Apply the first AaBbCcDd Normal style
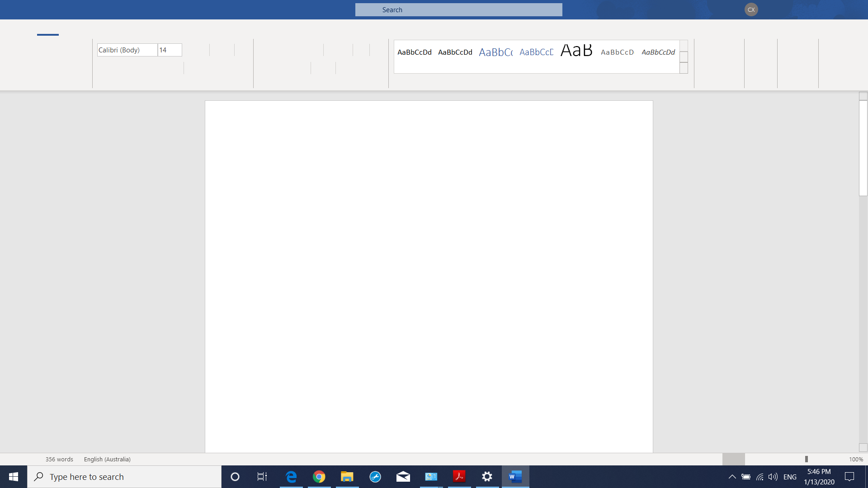Viewport: 868px width, 488px height. (x=415, y=52)
